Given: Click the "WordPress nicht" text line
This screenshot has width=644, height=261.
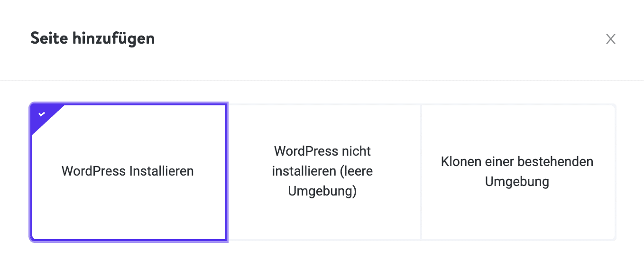Looking at the screenshot, I should coord(322,151).
